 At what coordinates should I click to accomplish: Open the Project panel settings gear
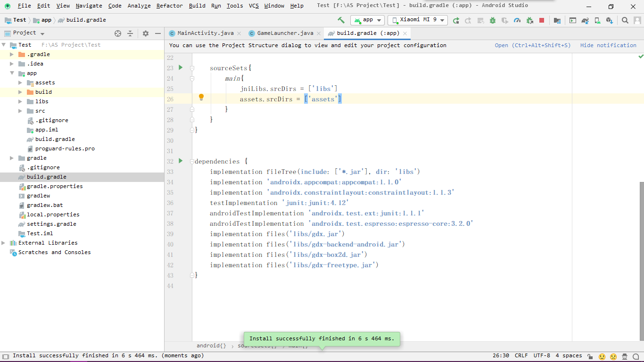146,33
